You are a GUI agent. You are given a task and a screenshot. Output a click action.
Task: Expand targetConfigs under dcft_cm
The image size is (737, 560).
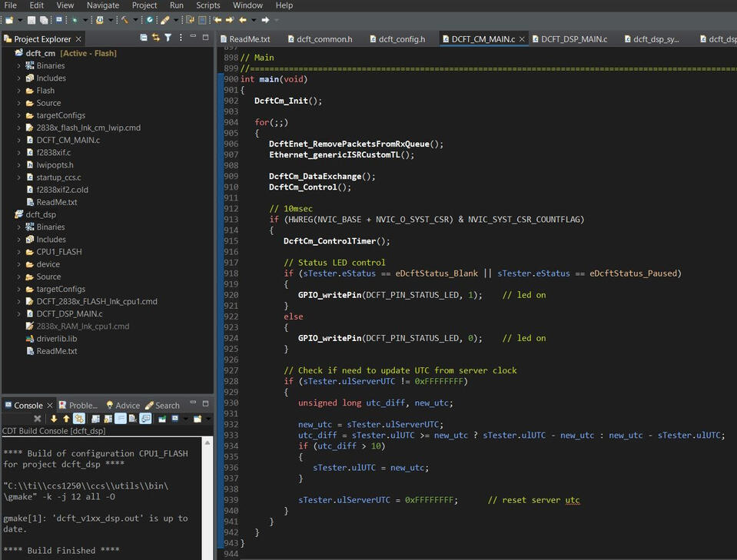[x=18, y=115]
